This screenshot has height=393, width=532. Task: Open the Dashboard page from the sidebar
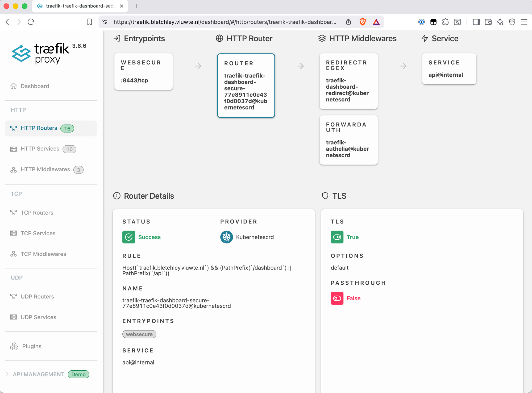click(35, 86)
